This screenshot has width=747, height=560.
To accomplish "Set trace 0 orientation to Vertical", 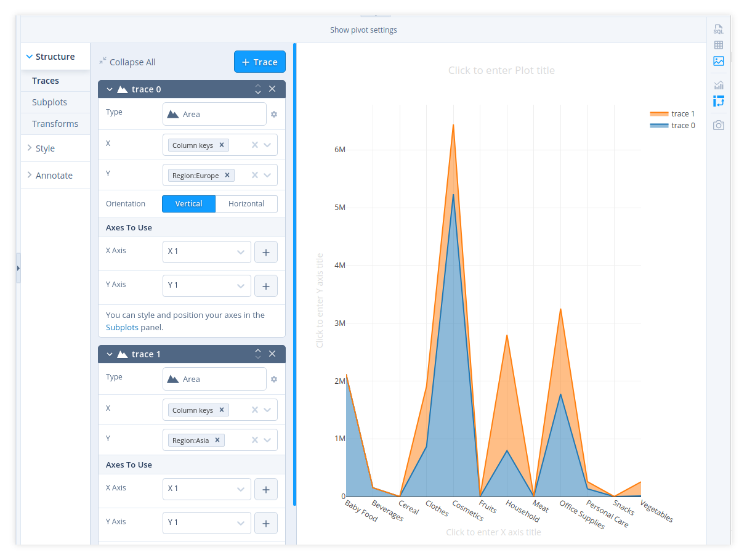I will click(188, 204).
